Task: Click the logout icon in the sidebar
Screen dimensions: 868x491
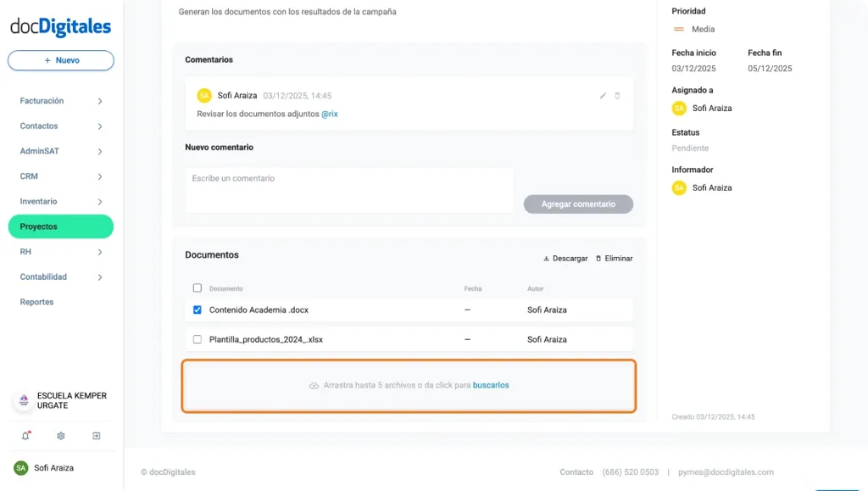Action: (96, 435)
